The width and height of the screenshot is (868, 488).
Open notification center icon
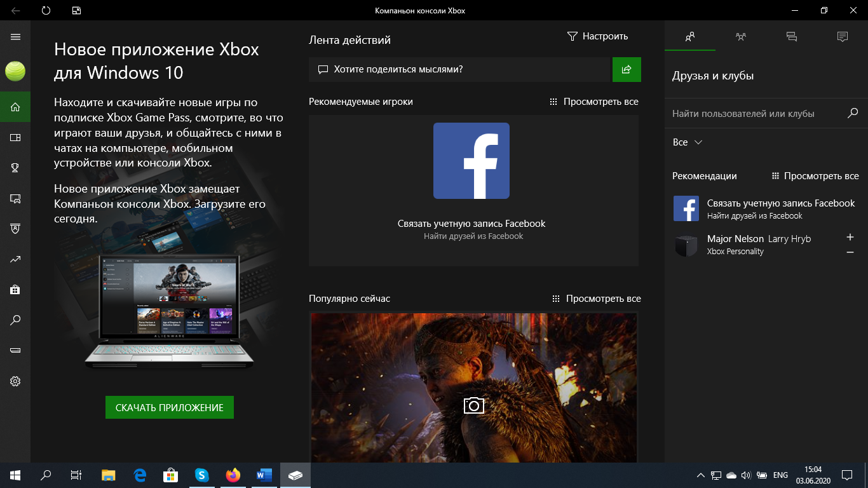pos(847,475)
